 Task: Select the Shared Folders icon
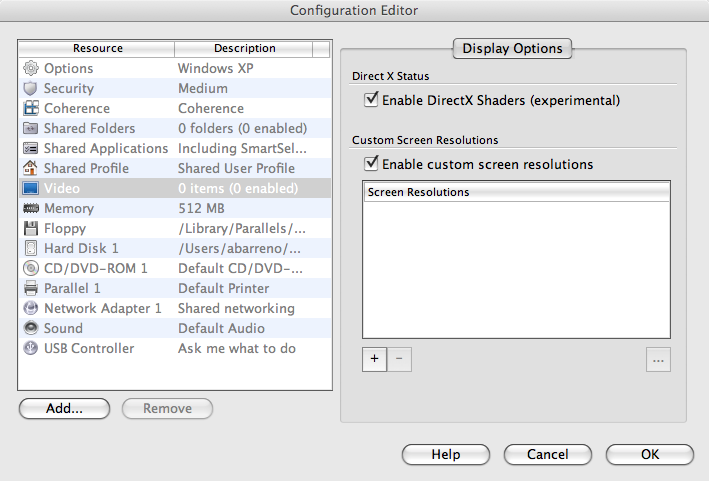pyautogui.click(x=30, y=128)
